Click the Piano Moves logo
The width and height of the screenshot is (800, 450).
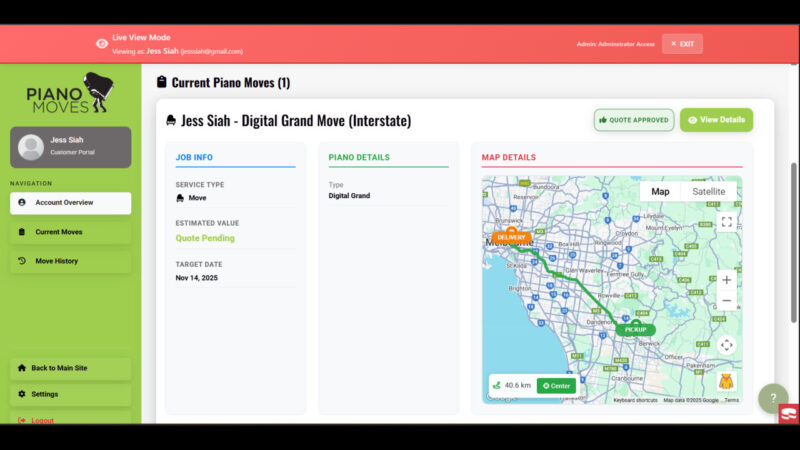pos(70,93)
